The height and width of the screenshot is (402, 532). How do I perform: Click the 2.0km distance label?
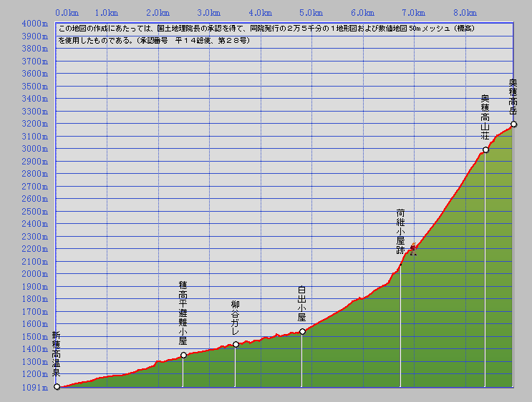158,13
